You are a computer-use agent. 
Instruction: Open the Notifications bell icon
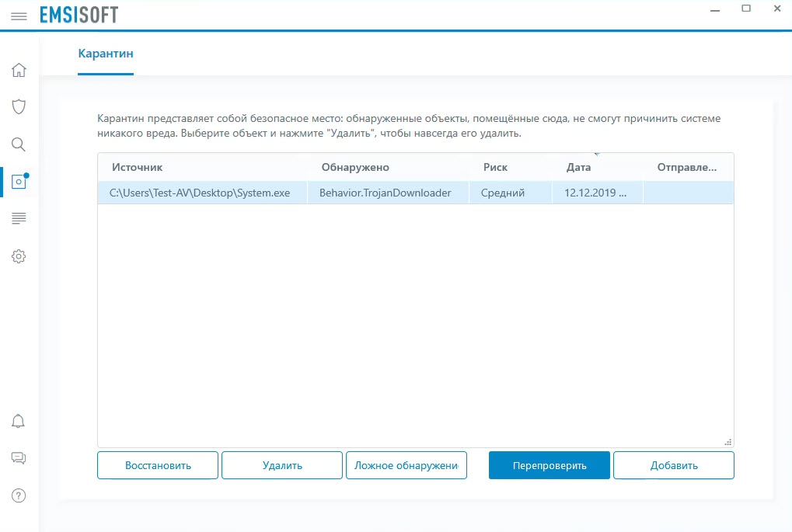18,421
